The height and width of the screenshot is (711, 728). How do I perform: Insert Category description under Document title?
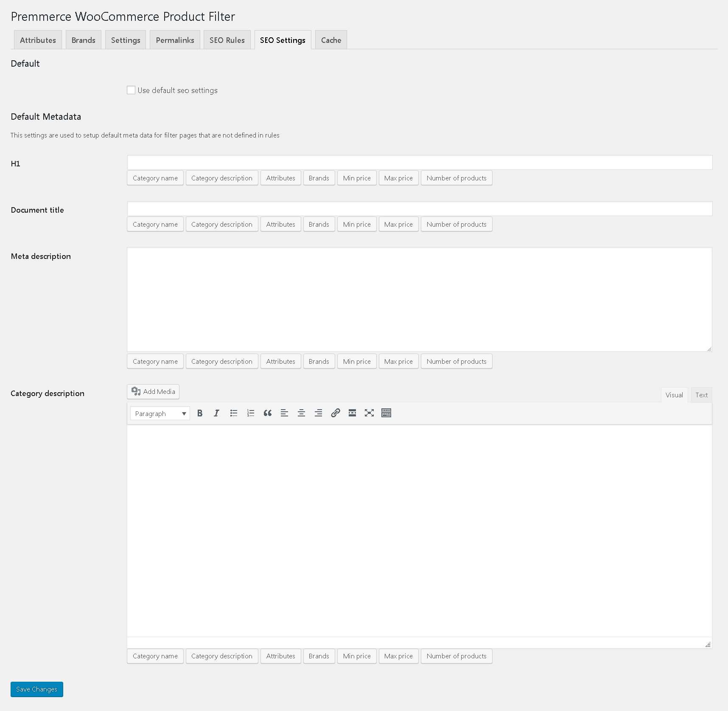coord(222,224)
